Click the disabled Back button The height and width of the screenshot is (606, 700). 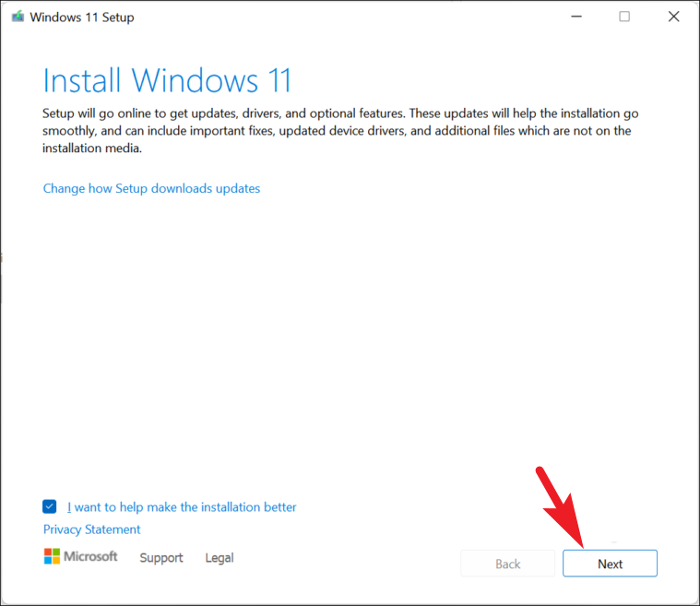(x=507, y=564)
